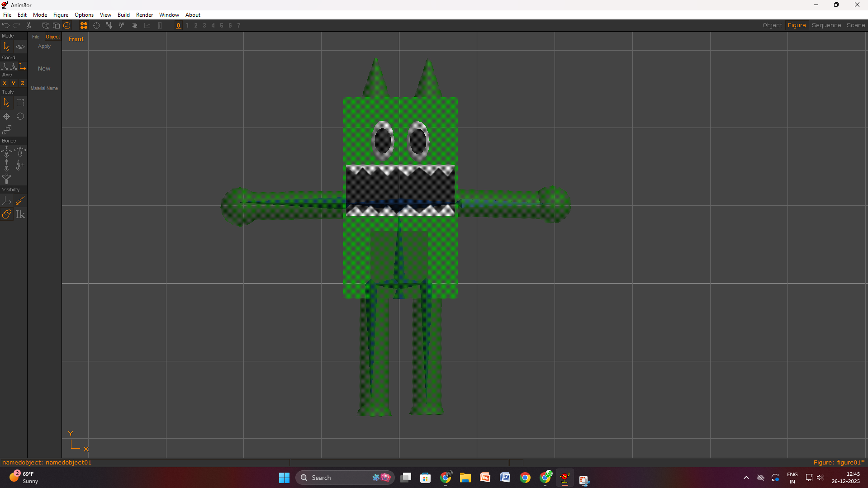Click the New material button

44,69
